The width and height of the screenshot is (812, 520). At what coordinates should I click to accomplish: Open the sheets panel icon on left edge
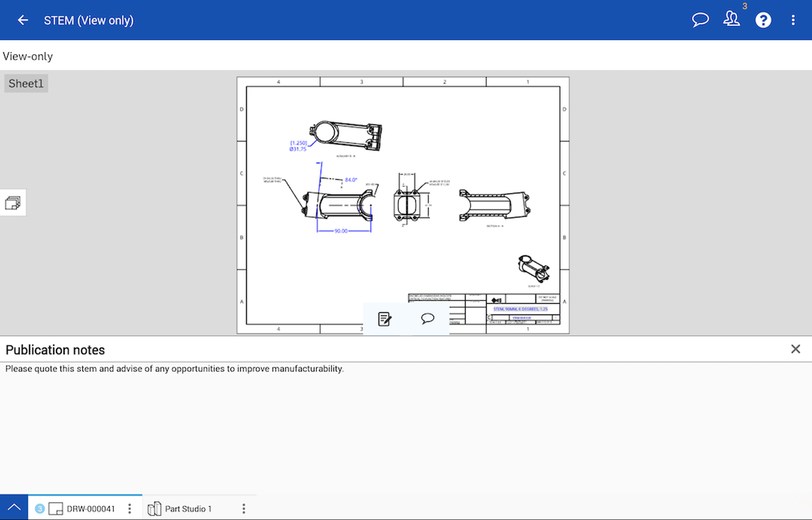tap(13, 203)
